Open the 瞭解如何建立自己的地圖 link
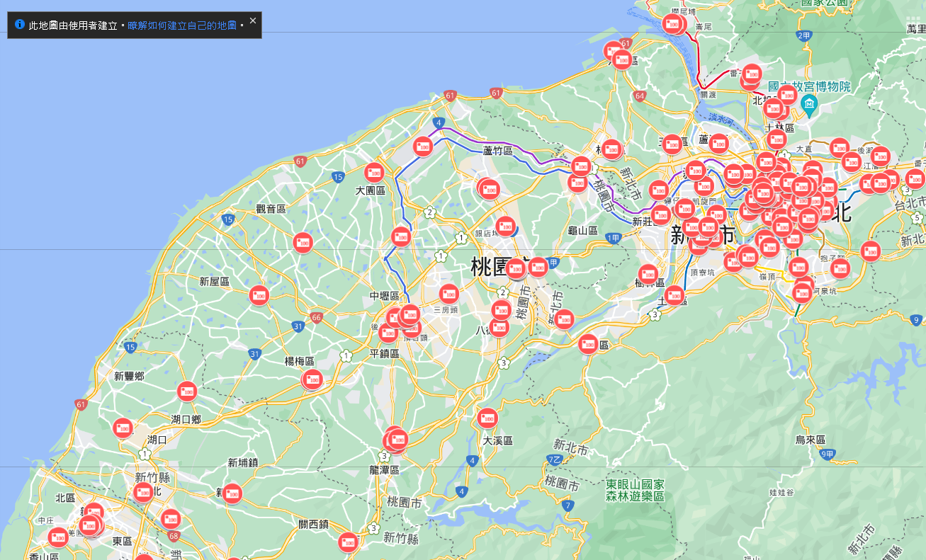 coord(182,25)
